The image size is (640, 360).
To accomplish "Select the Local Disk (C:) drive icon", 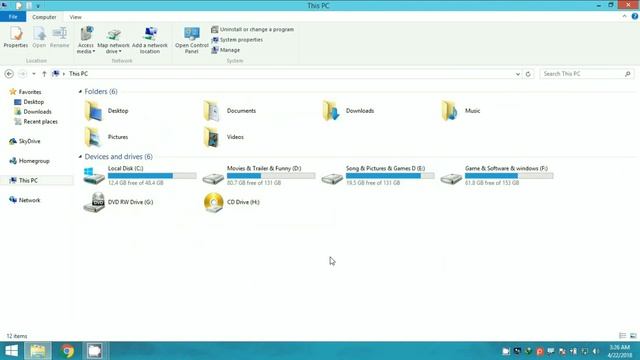I will tap(93, 176).
